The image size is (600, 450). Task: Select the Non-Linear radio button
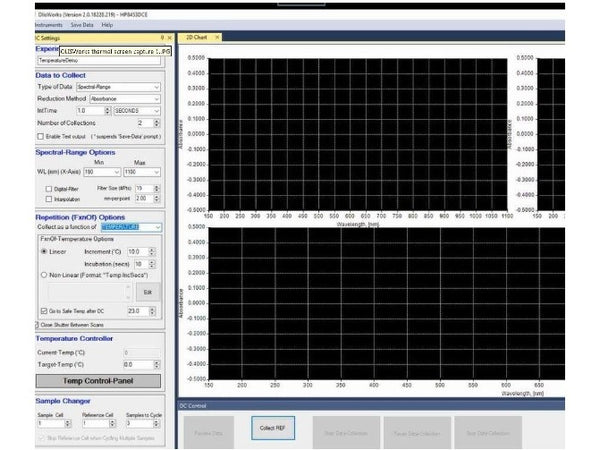(x=43, y=273)
